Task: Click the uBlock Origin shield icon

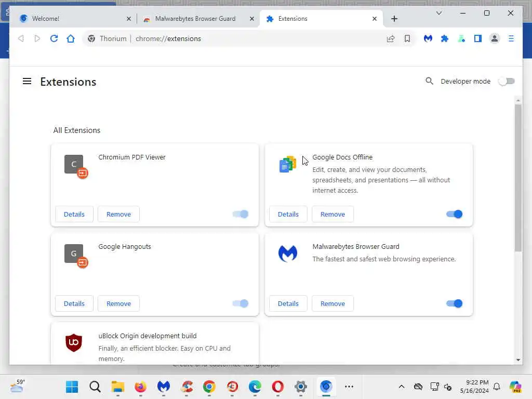Action: pos(74,343)
